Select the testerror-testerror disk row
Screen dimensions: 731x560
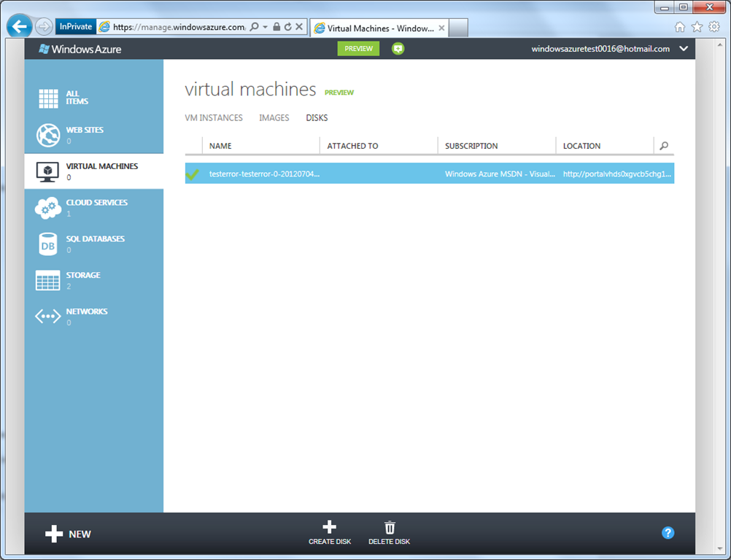coord(429,174)
